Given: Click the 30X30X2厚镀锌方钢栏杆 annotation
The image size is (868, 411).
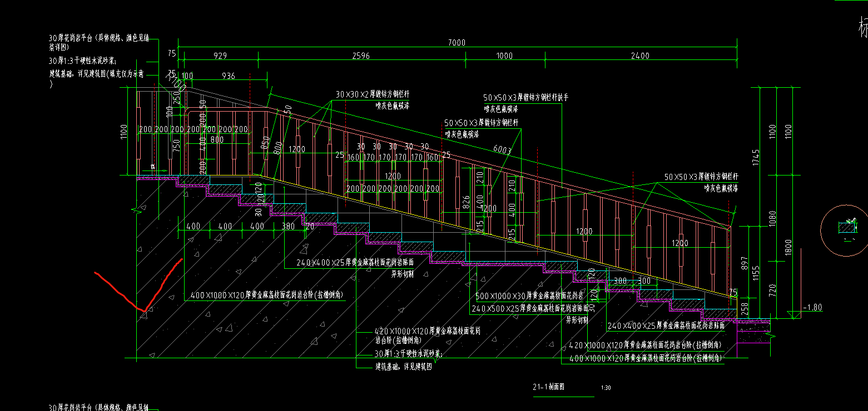Looking at the screenshot, I should (373, 94).
